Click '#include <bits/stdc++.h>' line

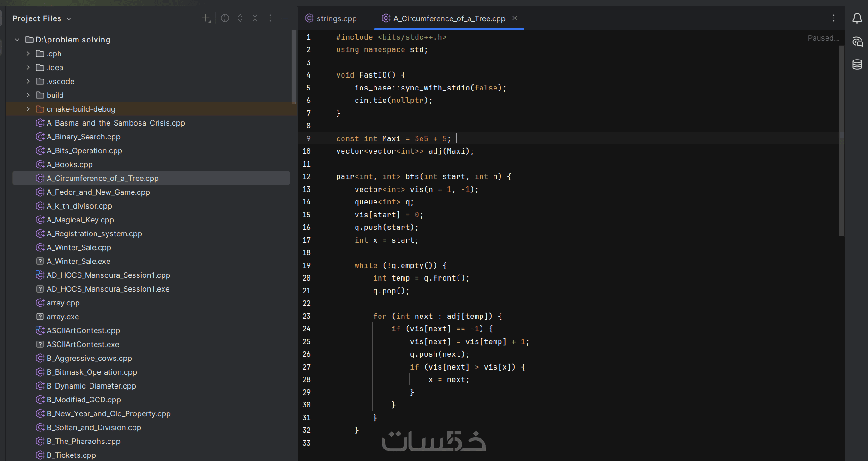point(391,37)
